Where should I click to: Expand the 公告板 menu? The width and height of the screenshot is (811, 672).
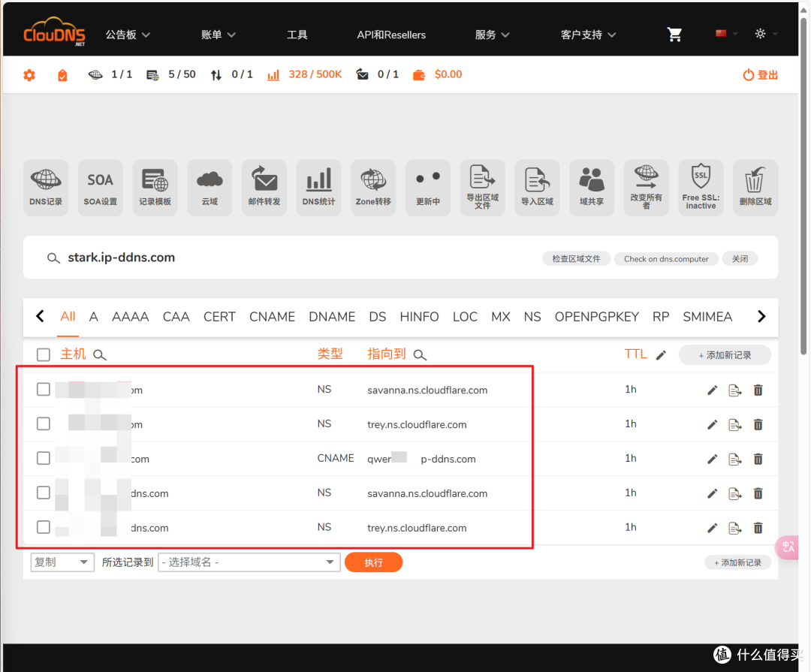tap(128, 35)
